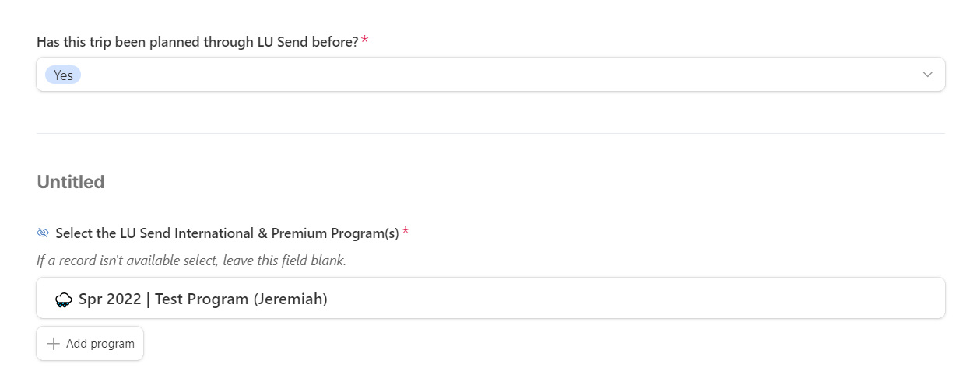Click the Untitled section heading

coord(71,182)
